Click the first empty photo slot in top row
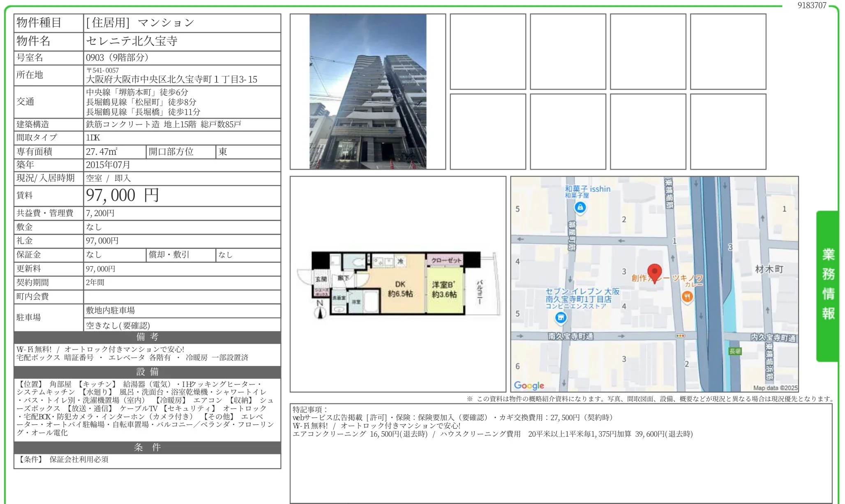 click(488, 52)
